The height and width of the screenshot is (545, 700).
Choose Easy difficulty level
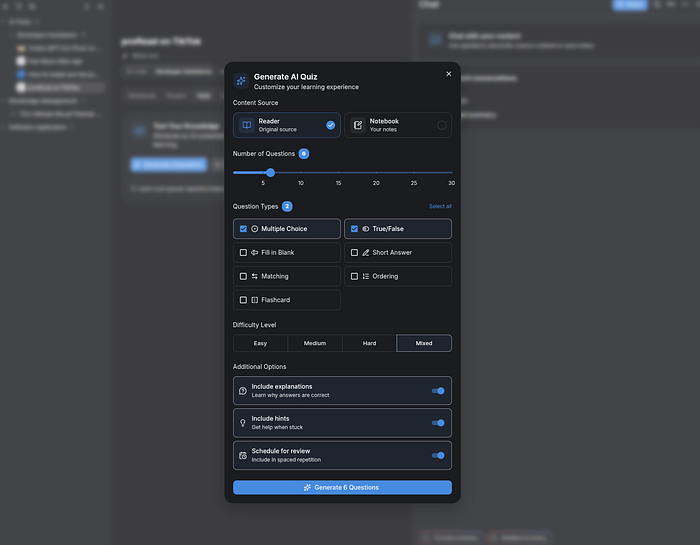[260, 343]
